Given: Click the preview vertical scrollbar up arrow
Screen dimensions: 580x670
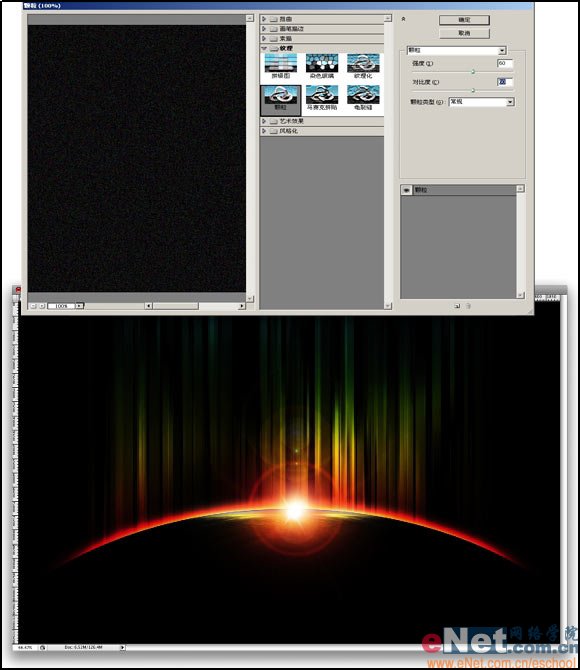Looking at the screenshot, I should (250, 18).
